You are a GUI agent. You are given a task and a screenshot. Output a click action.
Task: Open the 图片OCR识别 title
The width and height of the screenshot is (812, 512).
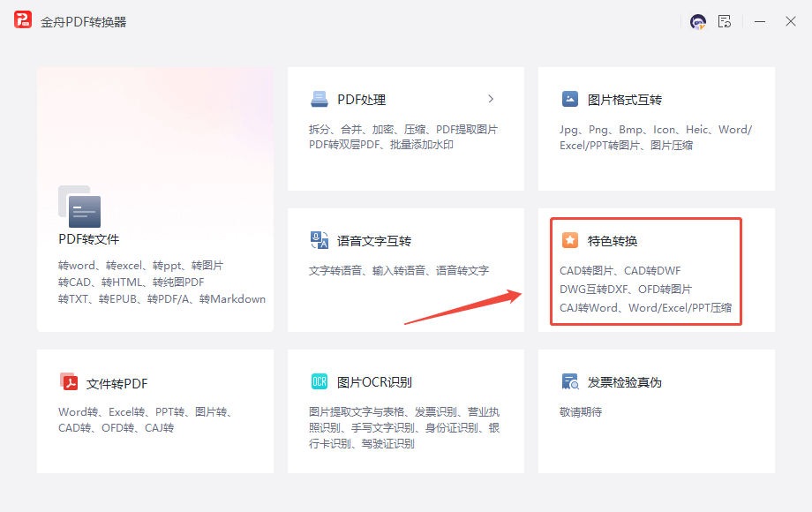coord(374,382)
